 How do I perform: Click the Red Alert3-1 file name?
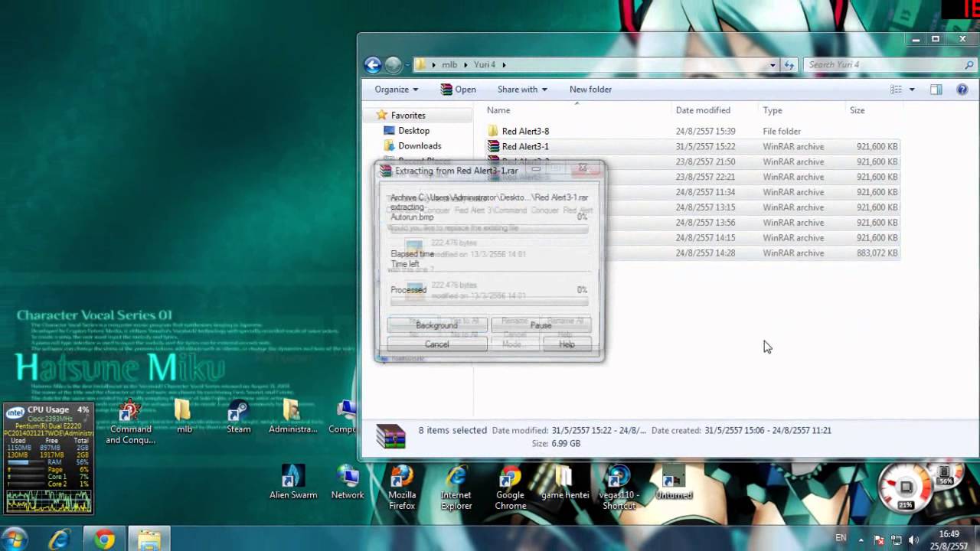(525, 146)
